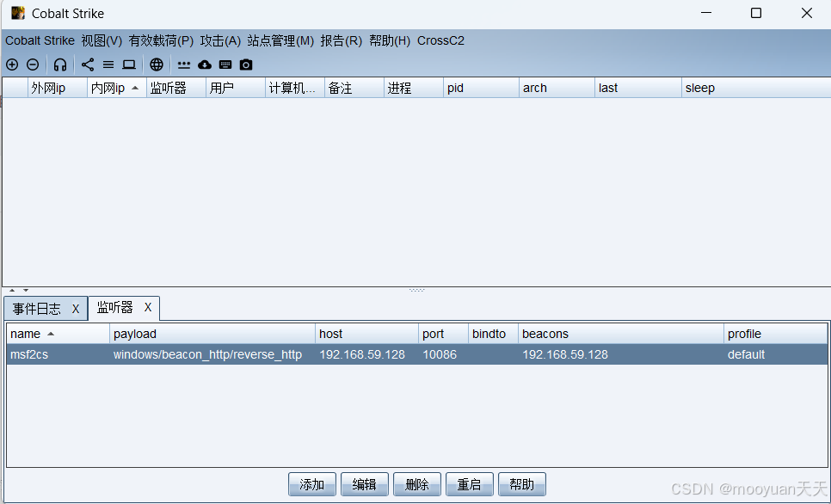Sort sessions by 内网ip column header
Screen dimensions: 831x504
pos(117,88)
